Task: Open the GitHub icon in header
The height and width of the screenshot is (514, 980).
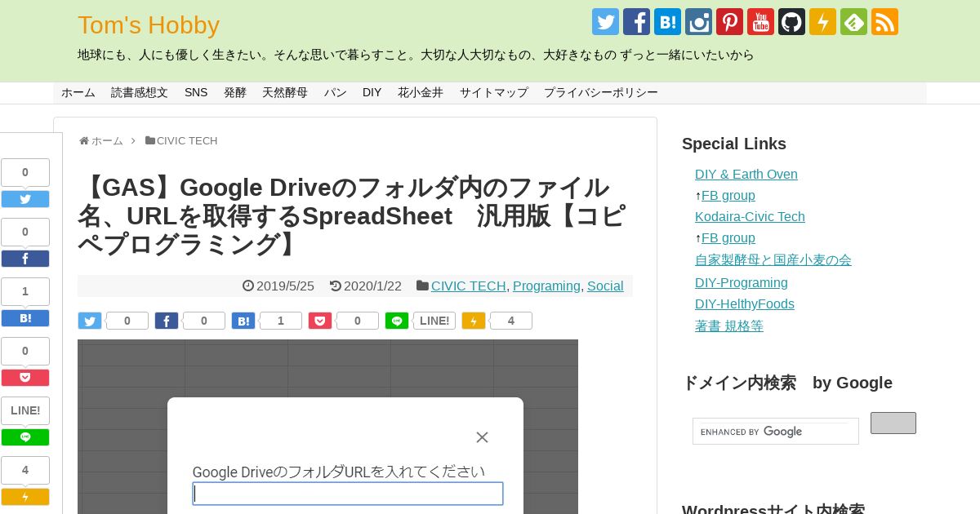Action: tap(791, 21)
